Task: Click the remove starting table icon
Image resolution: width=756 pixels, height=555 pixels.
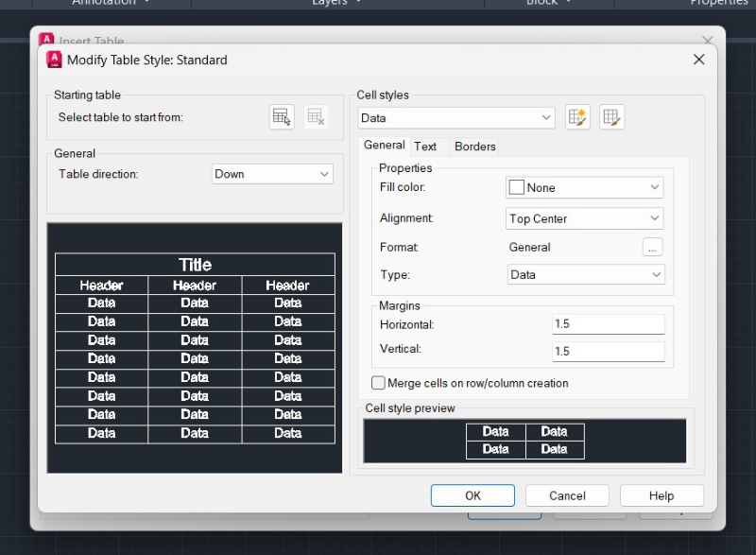Action: coord(317,117)
